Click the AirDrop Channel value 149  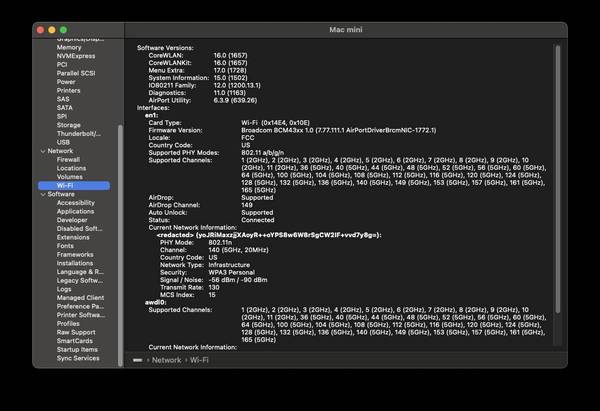point(247,205)
